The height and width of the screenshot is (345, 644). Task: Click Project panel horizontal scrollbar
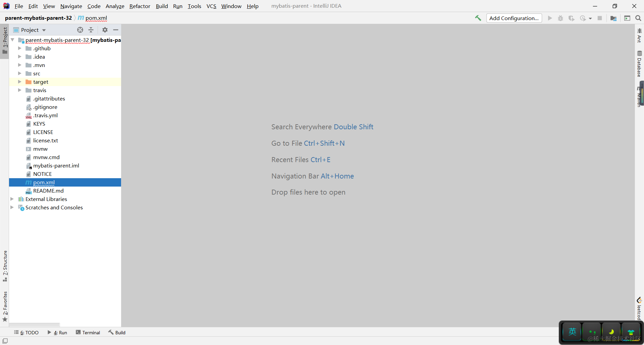coord(35,325)
